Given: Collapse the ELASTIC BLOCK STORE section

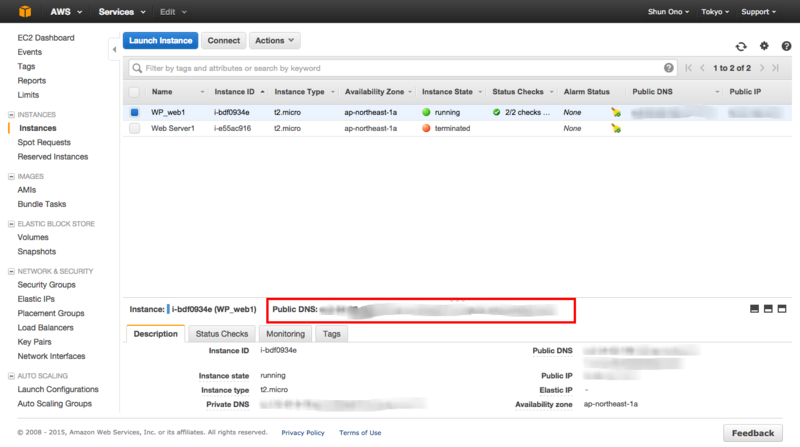Looking at the screenshot, I should pyautogui.click(x=11, y=224).
